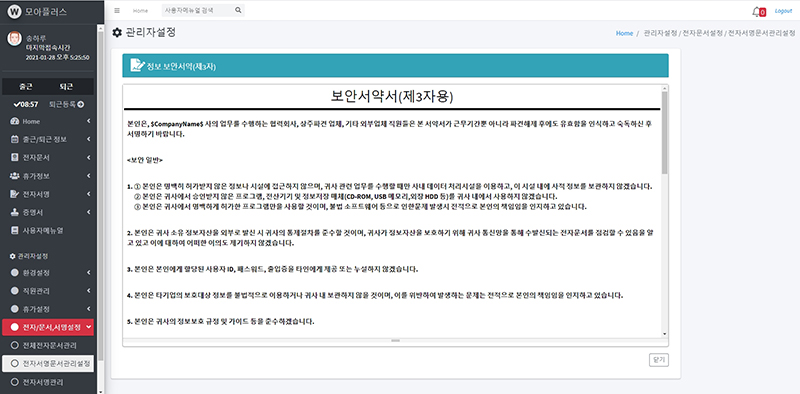Click the 직원관리 circle icon
Screen dimensions: 800x394
14,290
